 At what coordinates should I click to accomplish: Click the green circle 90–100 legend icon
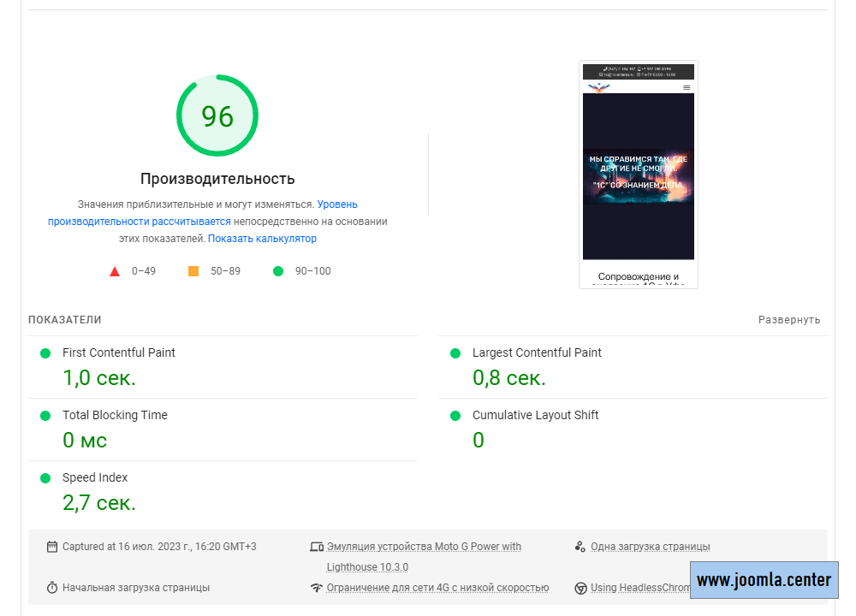pyautogui.click(x=277, y=271)
